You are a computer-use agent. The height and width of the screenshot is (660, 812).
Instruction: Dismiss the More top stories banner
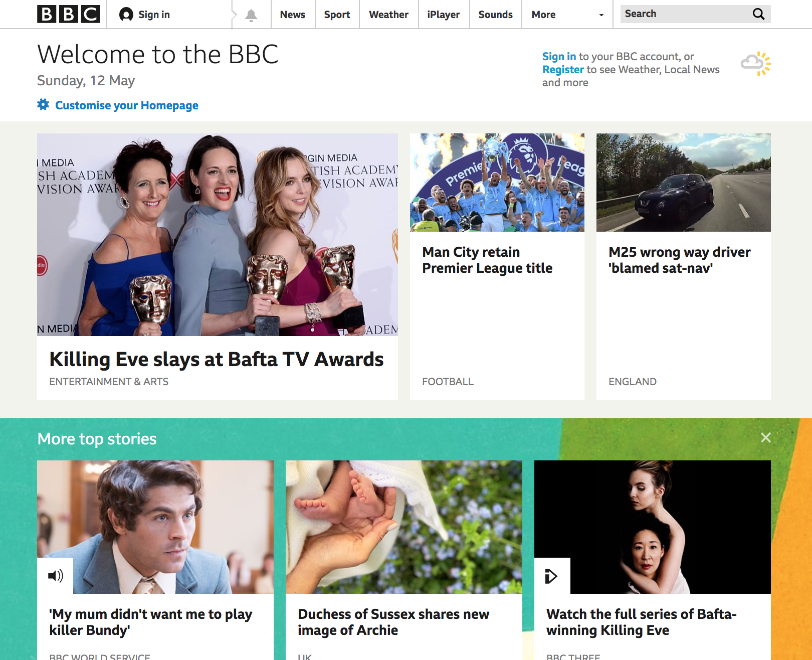(x=766, y=437)
